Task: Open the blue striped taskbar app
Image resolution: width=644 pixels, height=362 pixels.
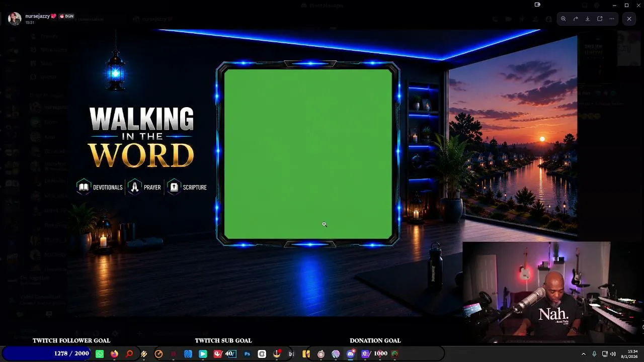Action: coord(188,354)
